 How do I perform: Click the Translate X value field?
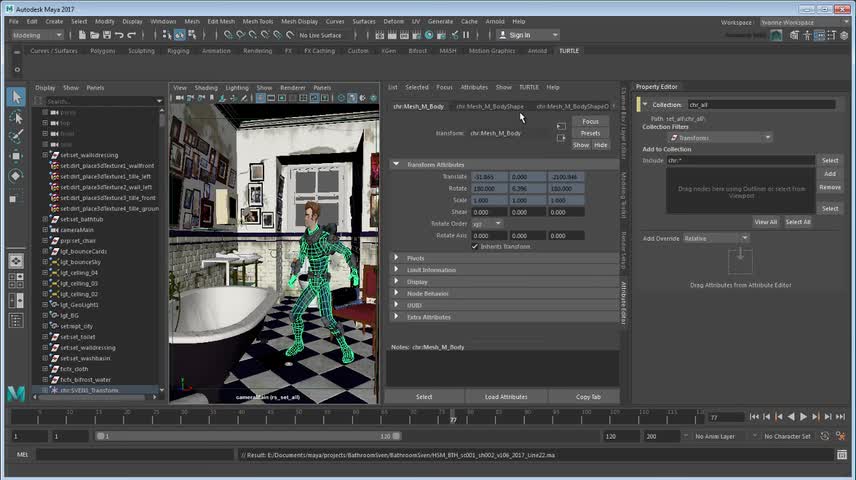(x=487, y=177)
